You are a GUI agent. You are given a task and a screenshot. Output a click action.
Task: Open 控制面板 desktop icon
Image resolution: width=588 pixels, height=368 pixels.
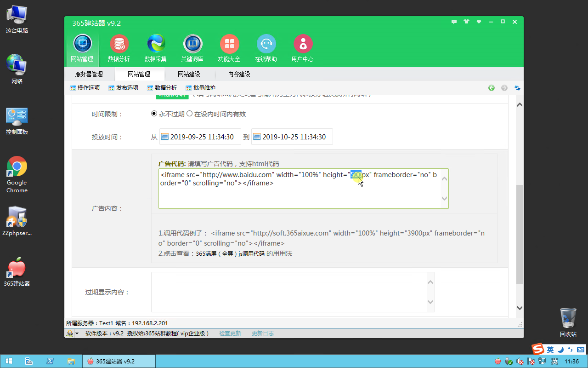[x=17, y=121]
